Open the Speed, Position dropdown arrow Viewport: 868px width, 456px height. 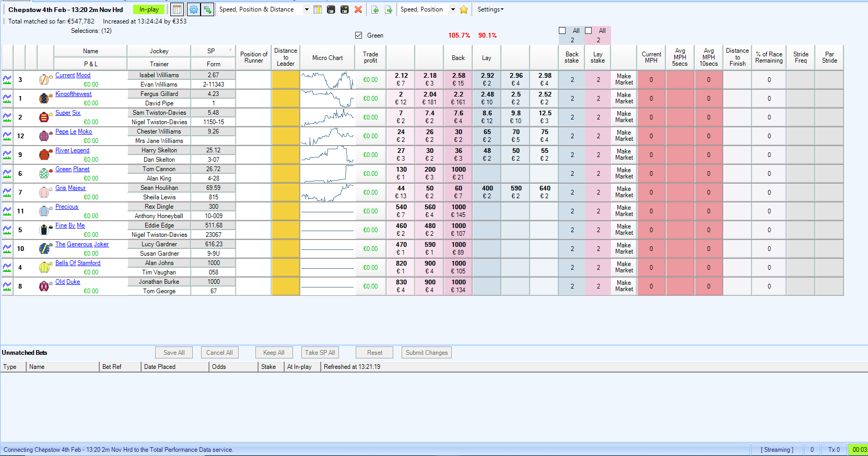point(453,9)
